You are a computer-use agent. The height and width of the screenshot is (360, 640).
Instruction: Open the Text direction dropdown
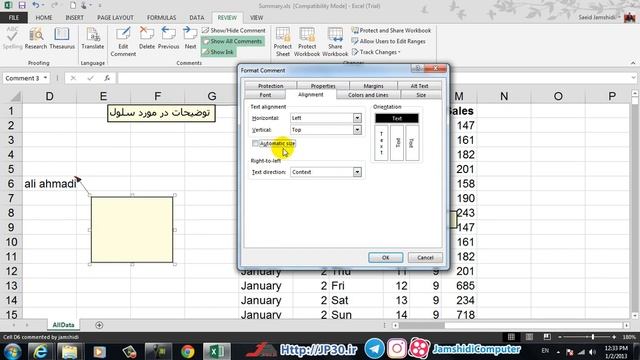tap(357, 172)
